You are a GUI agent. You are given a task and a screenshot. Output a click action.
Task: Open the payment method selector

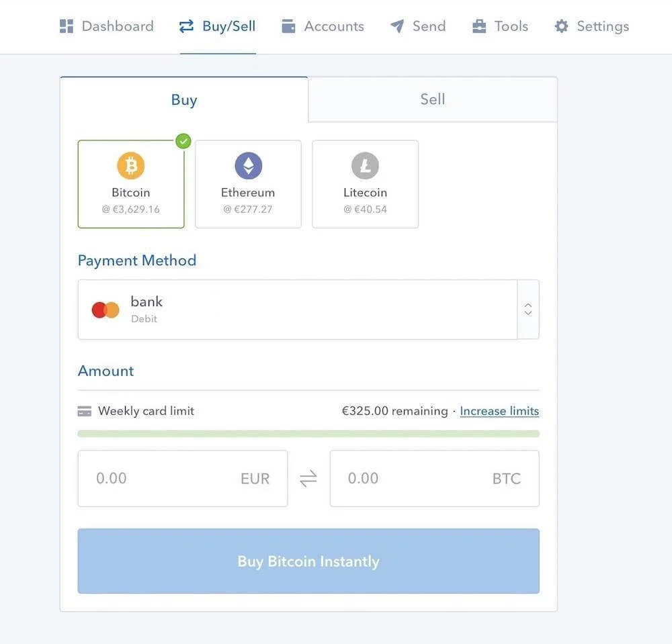[528, 310]
